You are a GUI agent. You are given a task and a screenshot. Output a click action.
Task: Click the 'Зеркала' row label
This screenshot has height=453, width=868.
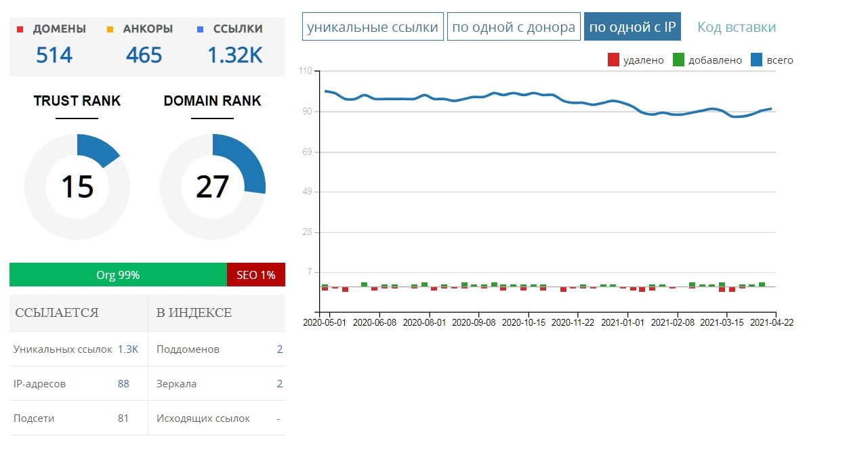[176, 384]
